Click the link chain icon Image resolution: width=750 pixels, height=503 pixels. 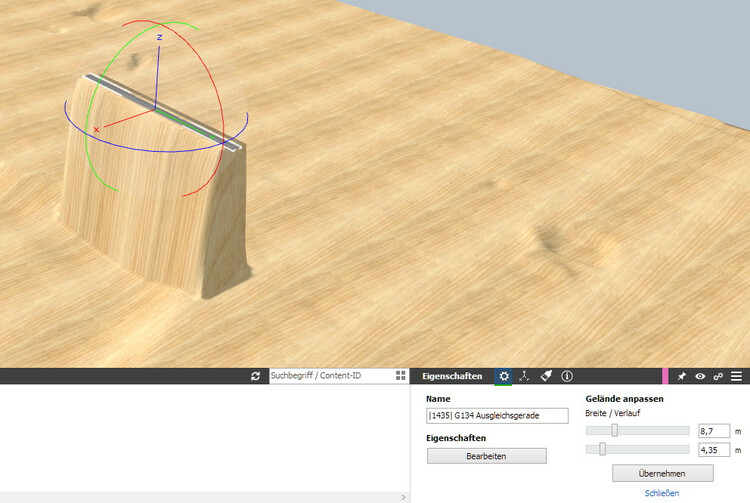[x=718, y=376]
